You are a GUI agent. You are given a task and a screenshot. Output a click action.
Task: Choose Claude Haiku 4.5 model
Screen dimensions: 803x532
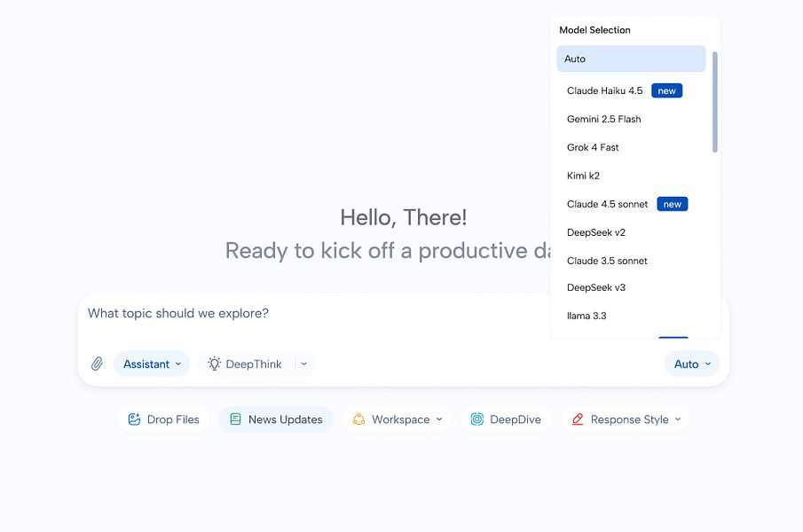[x=631, y=90]
